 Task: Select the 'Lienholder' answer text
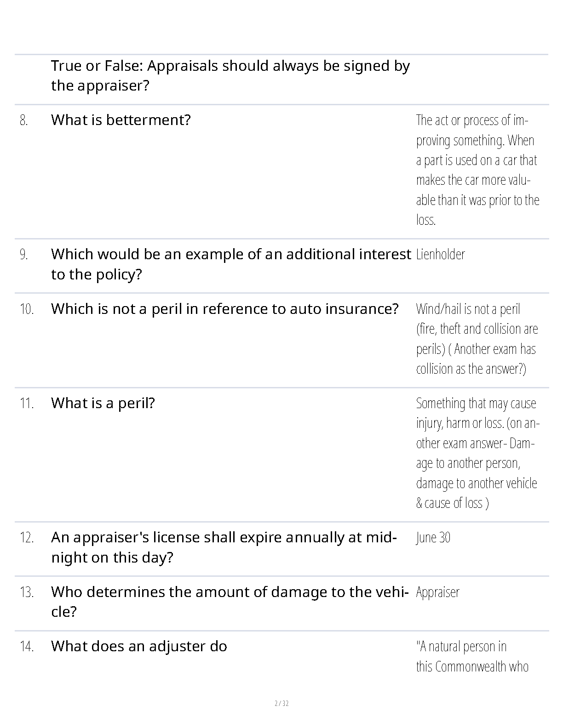point(440,255)
